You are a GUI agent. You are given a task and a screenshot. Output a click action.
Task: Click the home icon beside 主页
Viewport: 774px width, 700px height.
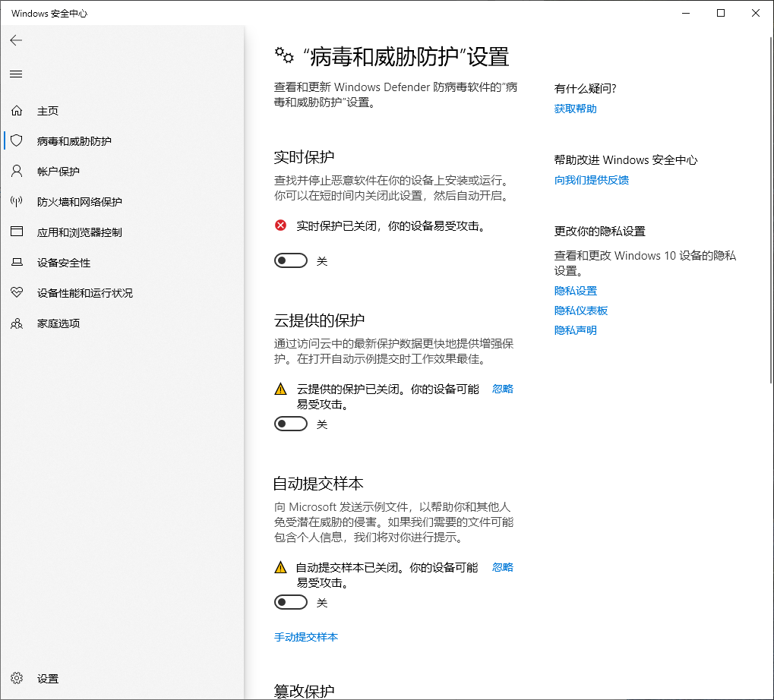(17, 111)
